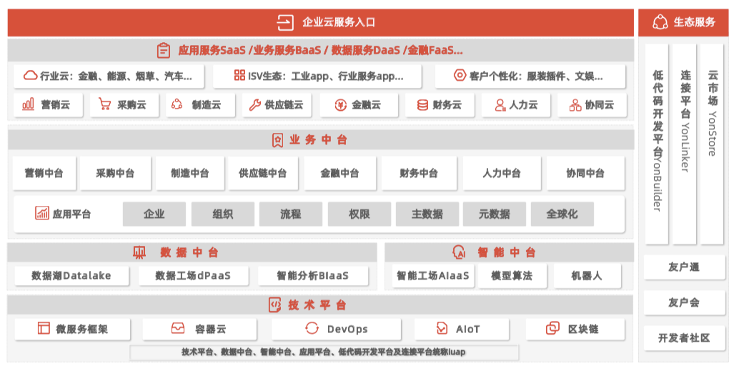This screenshot has width=739, height=371.
Task: Click the yen coin icon on 金融云
Action: (340, 105)
